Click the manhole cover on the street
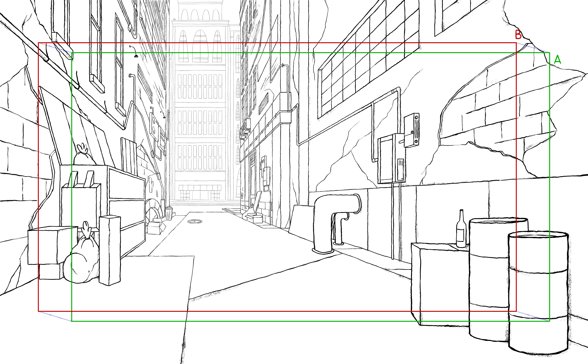This screenshot has width=588, height=364. pos(195,221)
